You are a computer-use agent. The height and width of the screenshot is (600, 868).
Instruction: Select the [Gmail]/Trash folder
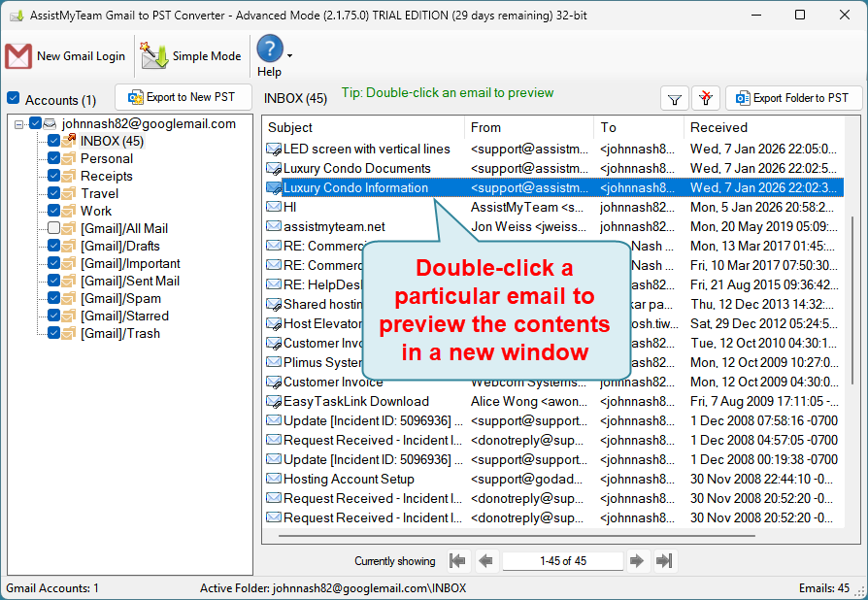(120, 334)
